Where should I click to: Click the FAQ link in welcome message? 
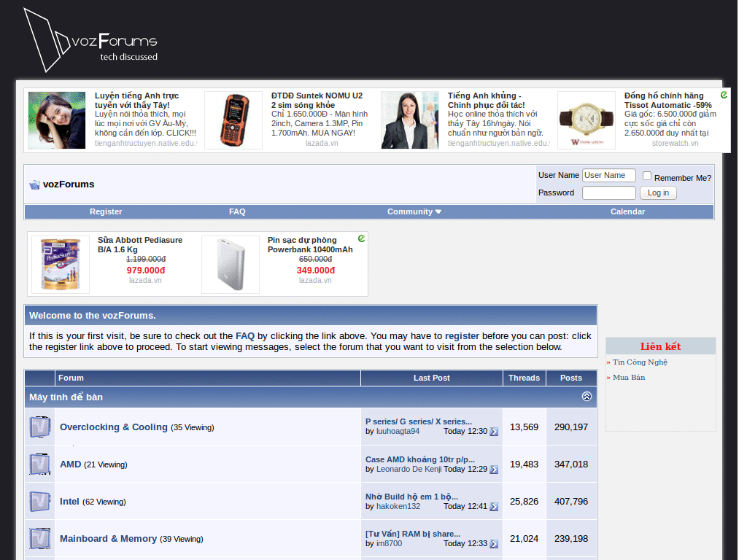[245, 335]
